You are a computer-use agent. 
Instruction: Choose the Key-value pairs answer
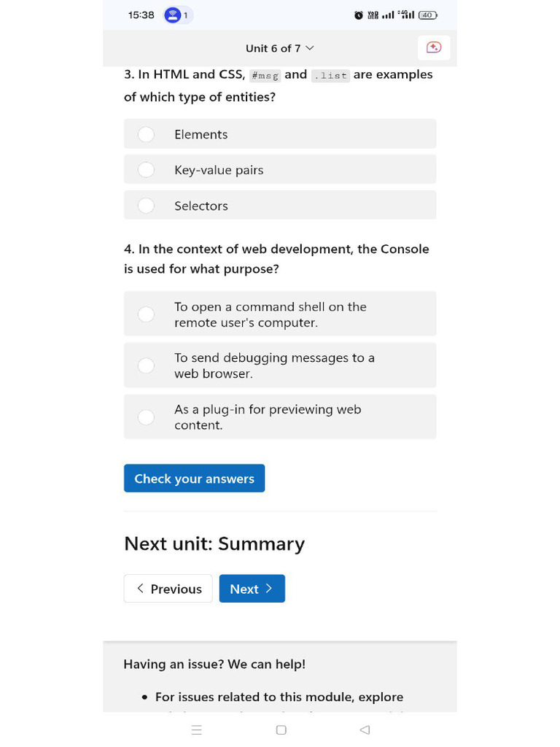click(147, 170)
